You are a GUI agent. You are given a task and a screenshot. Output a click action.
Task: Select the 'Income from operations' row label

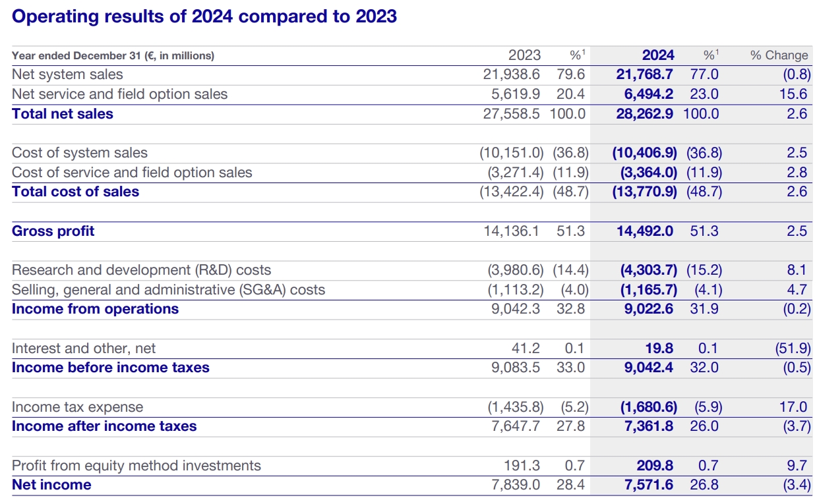[x=95, y=309]
